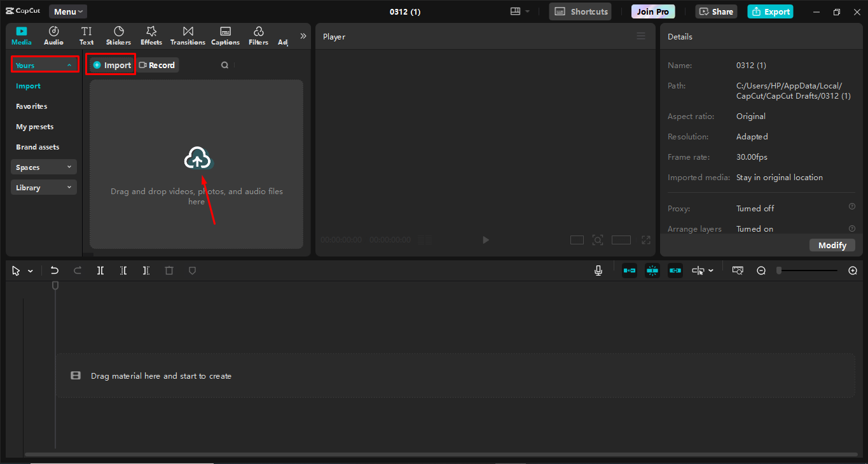Open the Stickers library
This screenshot has width=868, height=464.
click(118, 35)
